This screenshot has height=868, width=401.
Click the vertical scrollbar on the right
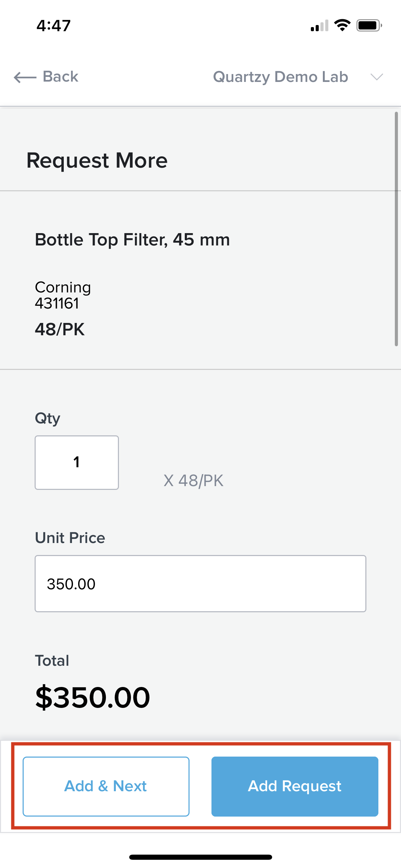point(396,229)
